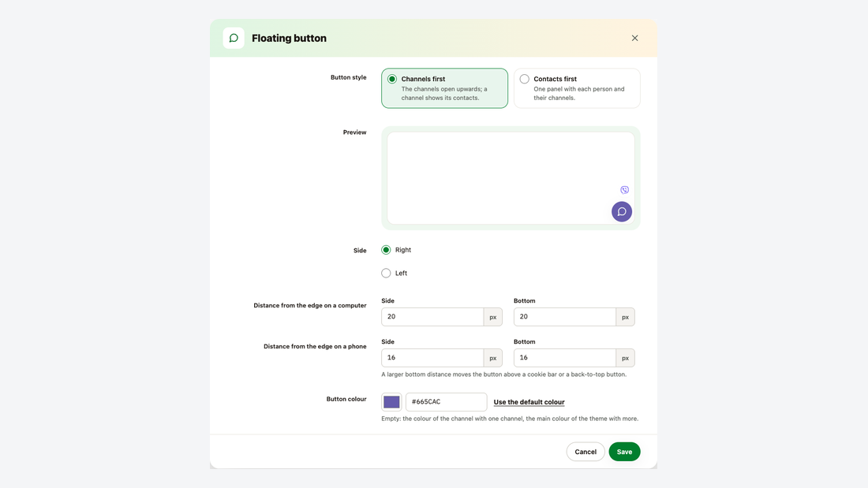The image size is (868, 488).
Task: Click the Viber icon in the preview
Action: pyautogui.click(x=624, y=190)
